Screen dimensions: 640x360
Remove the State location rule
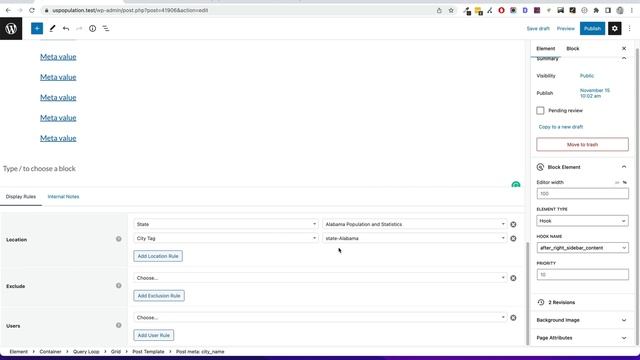513,224
